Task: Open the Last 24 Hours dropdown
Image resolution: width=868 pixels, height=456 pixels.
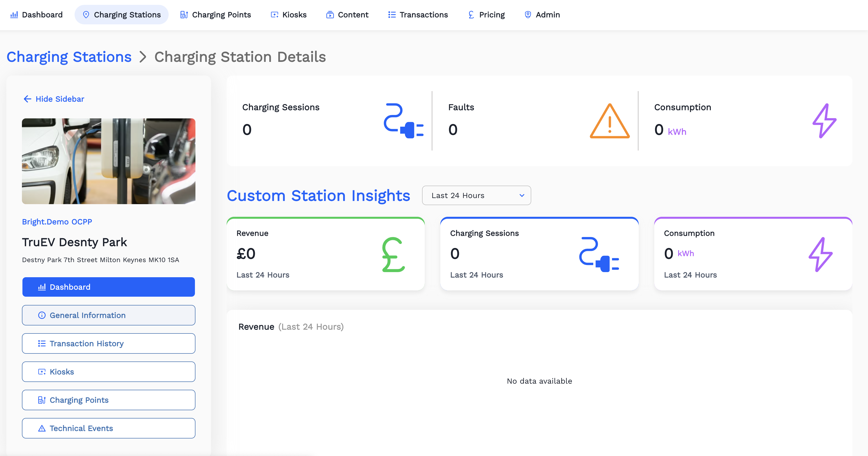Action: pyautogui.click(x=476, y=195)
